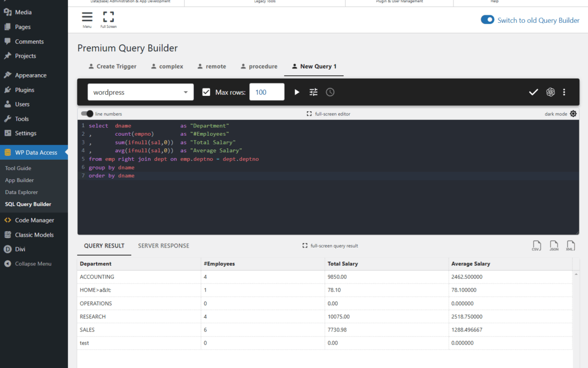Click in the SQL code editor area
This screenshot has height=368, width=588.
click(328, 177)
